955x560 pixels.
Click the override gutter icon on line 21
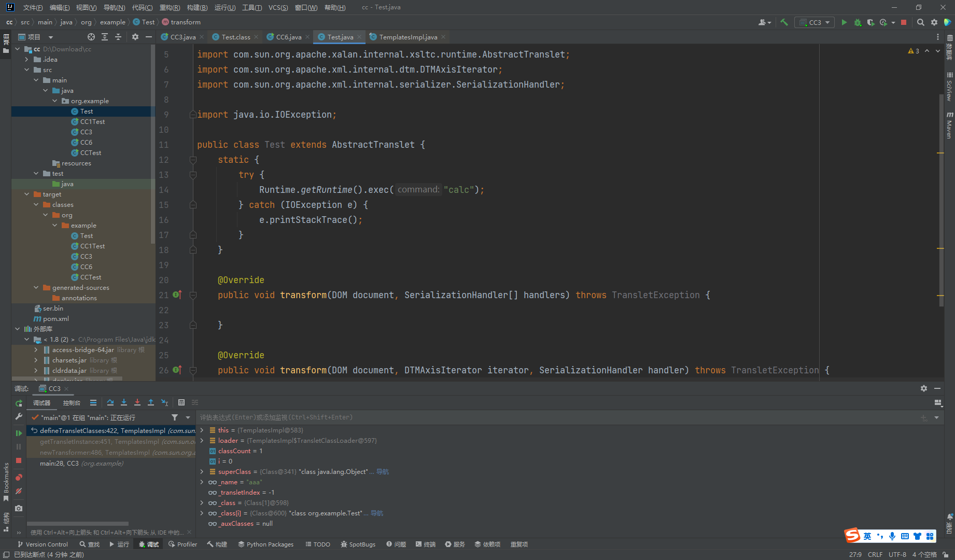pyautogui.click(x=177, y=295)
